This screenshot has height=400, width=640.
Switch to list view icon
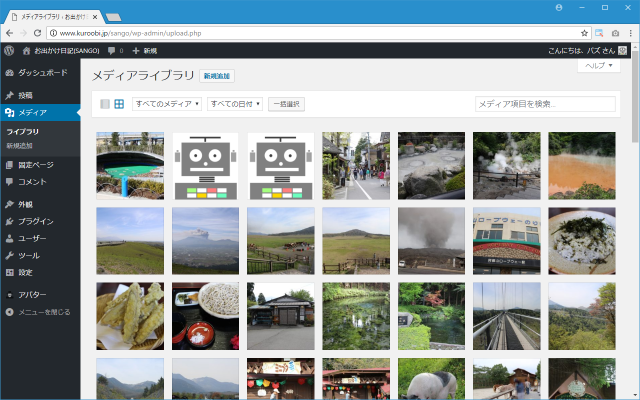(x=104, y=104)
